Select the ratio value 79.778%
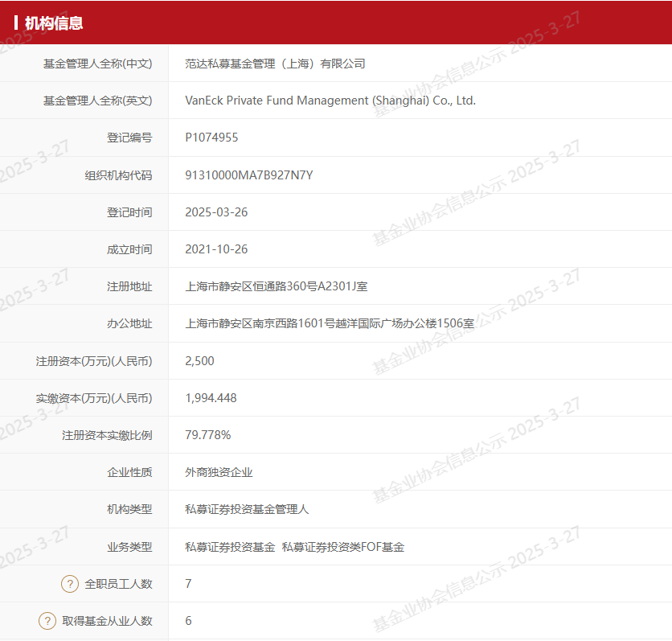This screenshot has height=641, width=672. click(x=208, y=435)
